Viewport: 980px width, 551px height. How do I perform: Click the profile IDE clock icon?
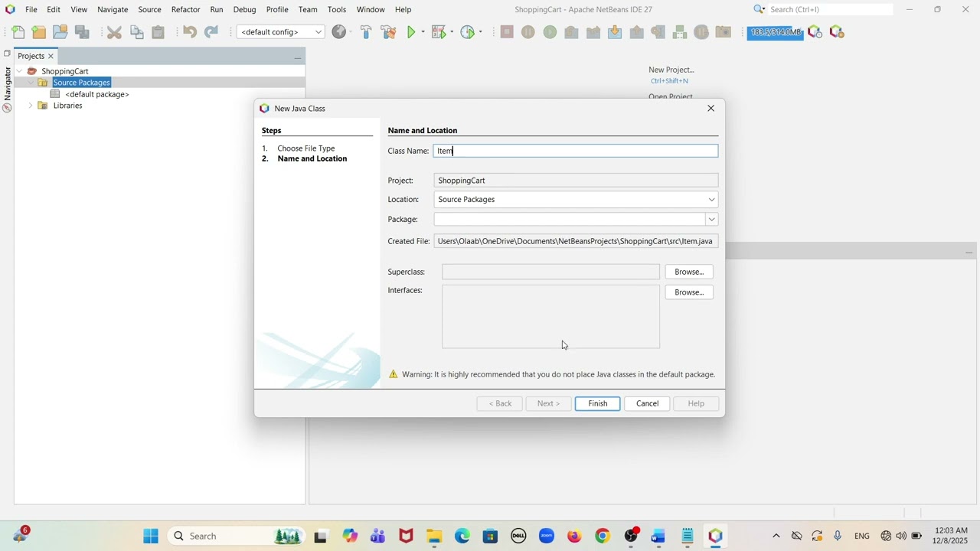815,32
